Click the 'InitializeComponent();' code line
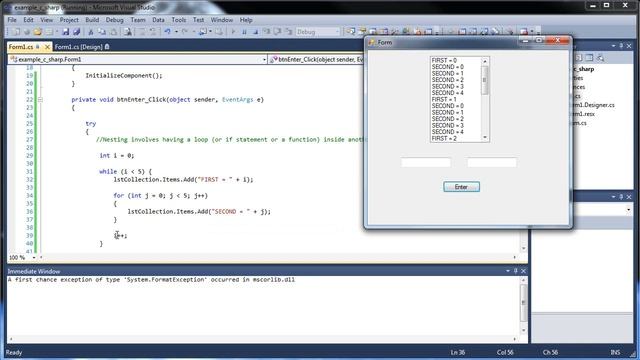Viewport: 640px width, 360px height. tap(124, 76)
